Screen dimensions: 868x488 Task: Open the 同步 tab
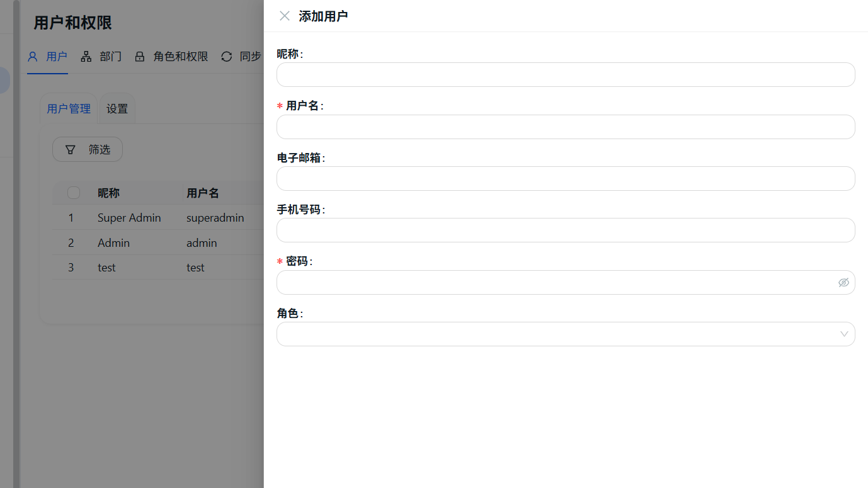(241, 57)
